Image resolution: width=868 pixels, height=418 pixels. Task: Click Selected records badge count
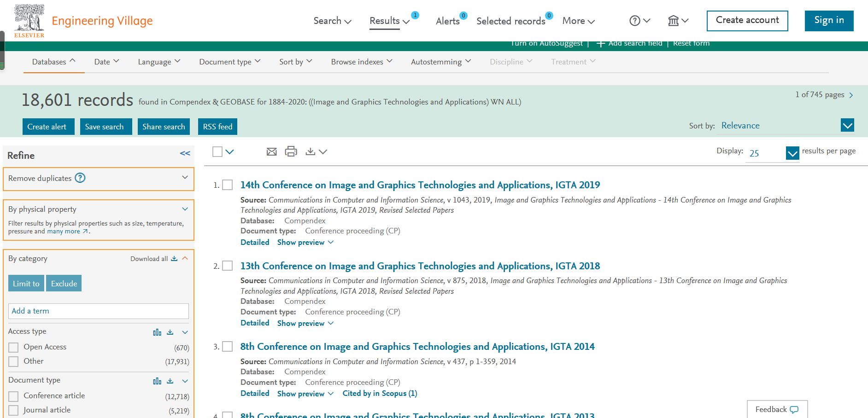coord(549,16)
